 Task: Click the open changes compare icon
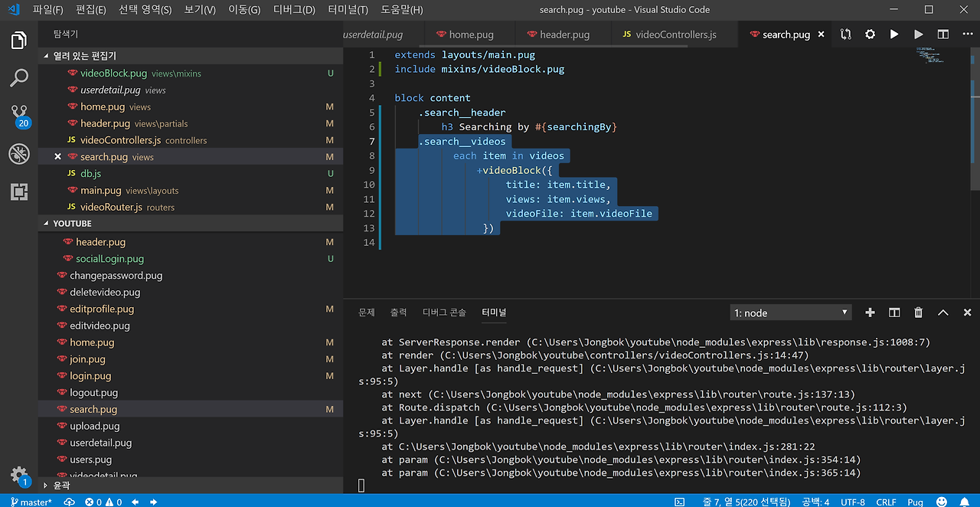pyautogui.click(x=845, y=34)
